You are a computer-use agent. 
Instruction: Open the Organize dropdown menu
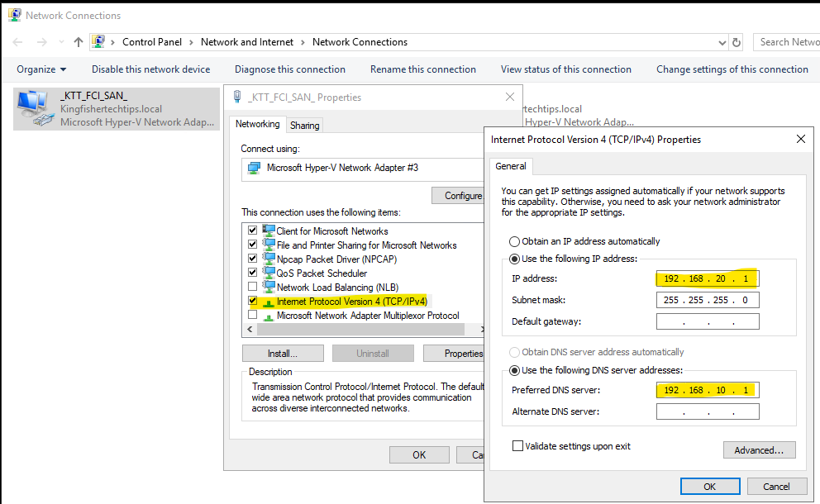tap(41, 69)
